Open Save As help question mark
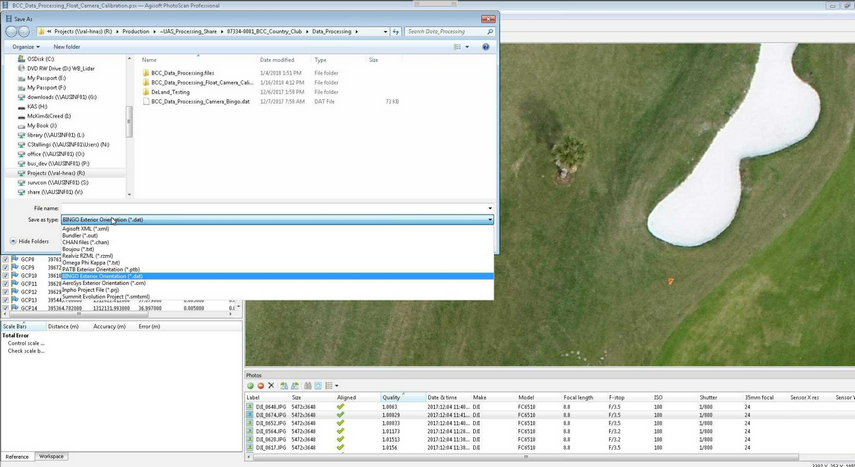 point(485,47)
